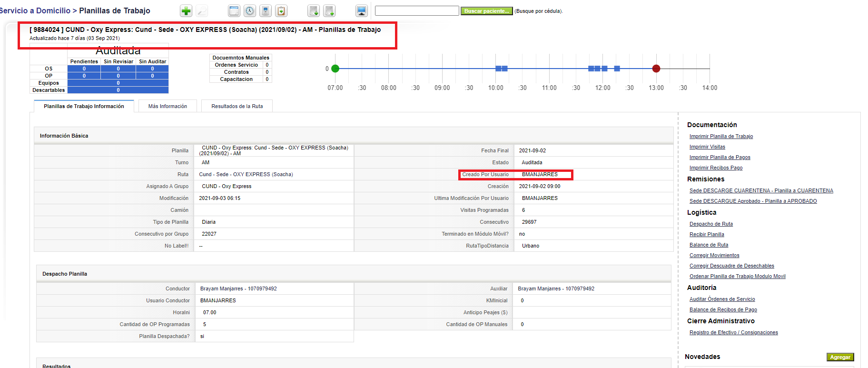Click the Ordenes Servicio manual documents row
The image size is (868, 368).
click(241, 65)
